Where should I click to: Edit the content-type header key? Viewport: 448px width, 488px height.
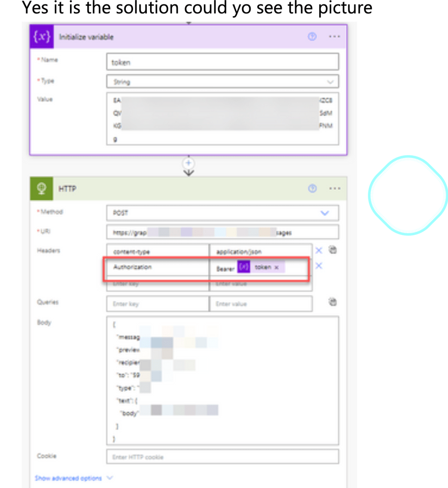(158, 251)
